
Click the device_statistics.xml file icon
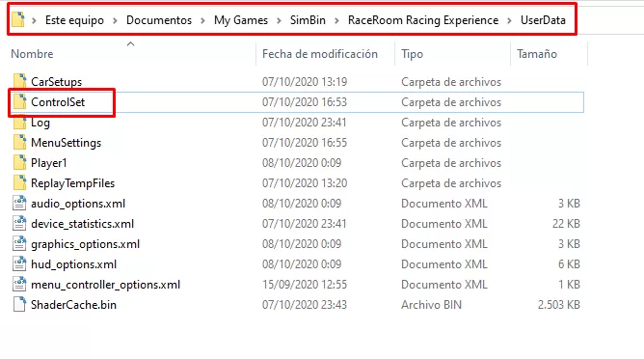pyautogui.click(x=19, y=223)
